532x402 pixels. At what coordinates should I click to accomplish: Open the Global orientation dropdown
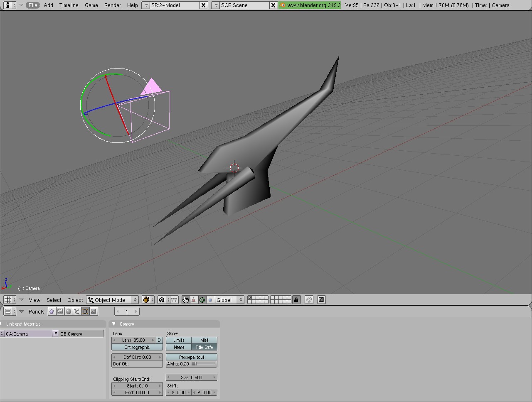229,300
